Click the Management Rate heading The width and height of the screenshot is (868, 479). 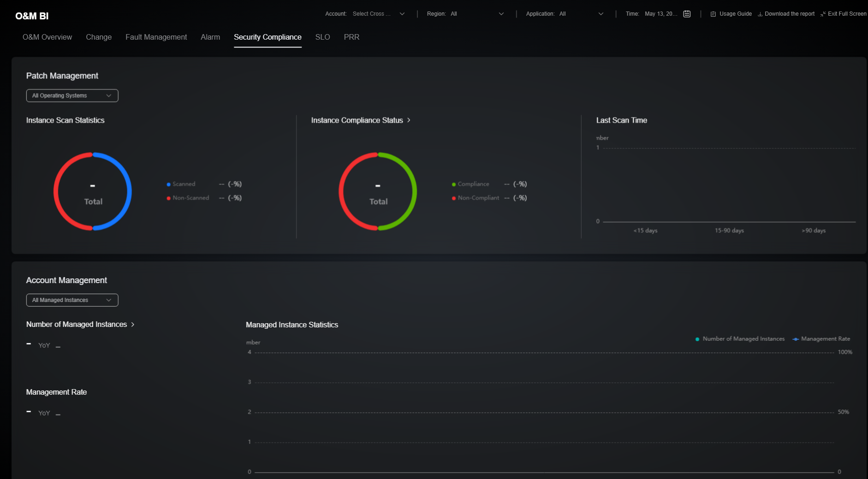coord(56,392)
